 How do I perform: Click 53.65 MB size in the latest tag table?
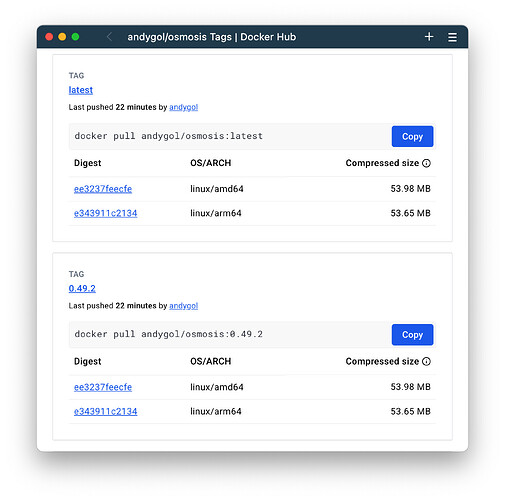pyautogui.click(x=410, y=213)
